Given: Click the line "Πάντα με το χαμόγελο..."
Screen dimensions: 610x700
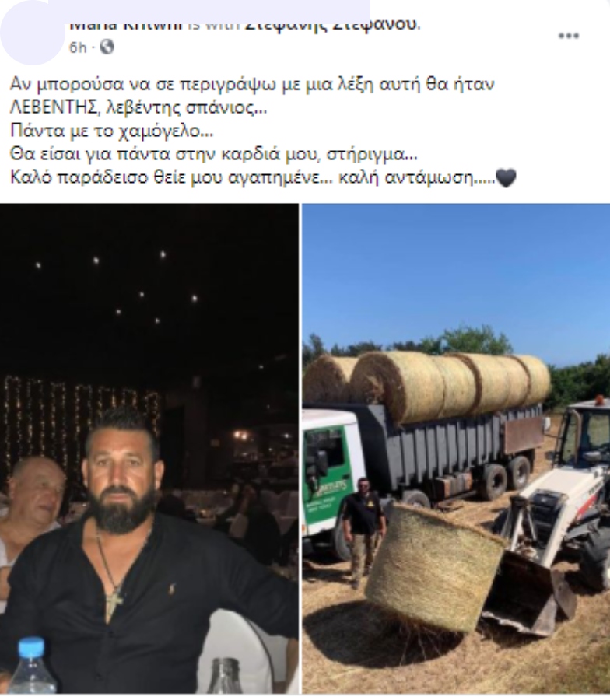Looking at the screenshot, I should click(111, 131).
